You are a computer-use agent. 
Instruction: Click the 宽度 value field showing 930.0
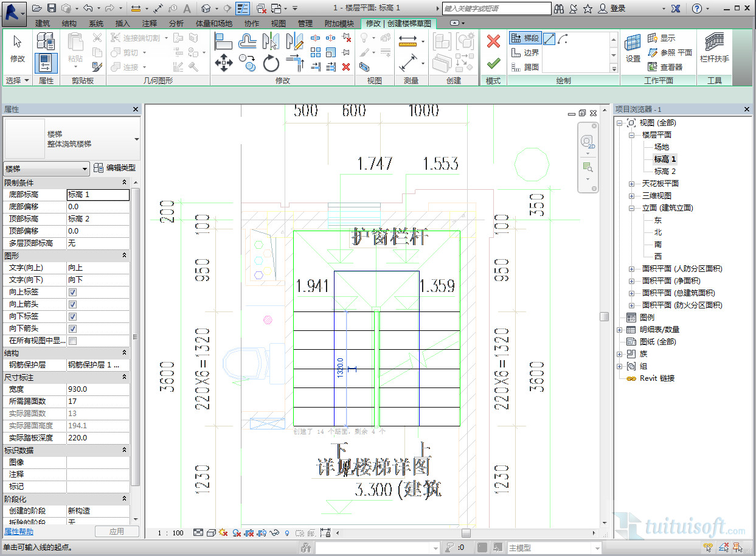pyautogui.click(x=97, y=389)
